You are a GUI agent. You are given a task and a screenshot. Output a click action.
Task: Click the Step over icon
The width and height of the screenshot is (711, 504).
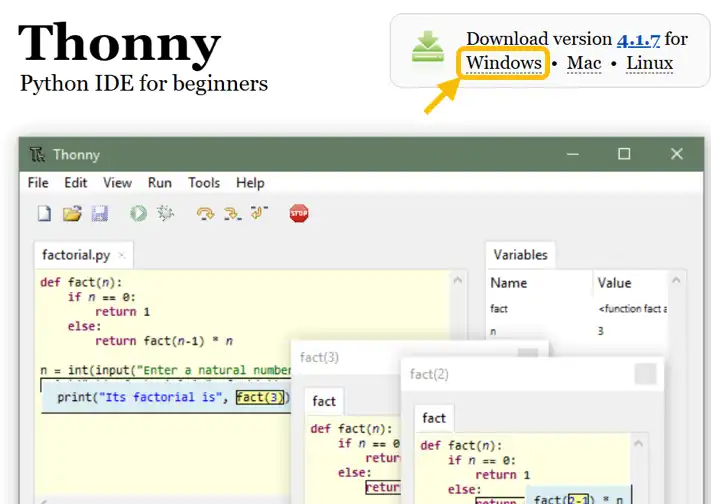point(205,213)
